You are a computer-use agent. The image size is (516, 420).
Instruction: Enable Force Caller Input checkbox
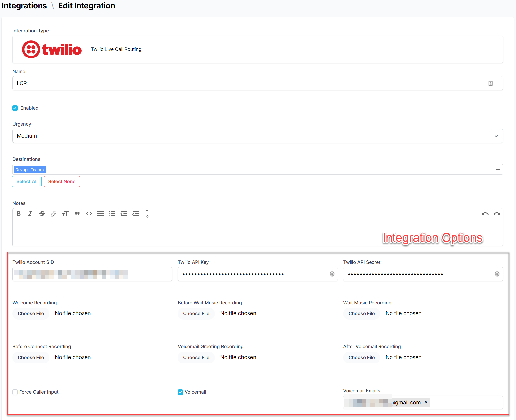pyautogui.click(x=15, y=392)
